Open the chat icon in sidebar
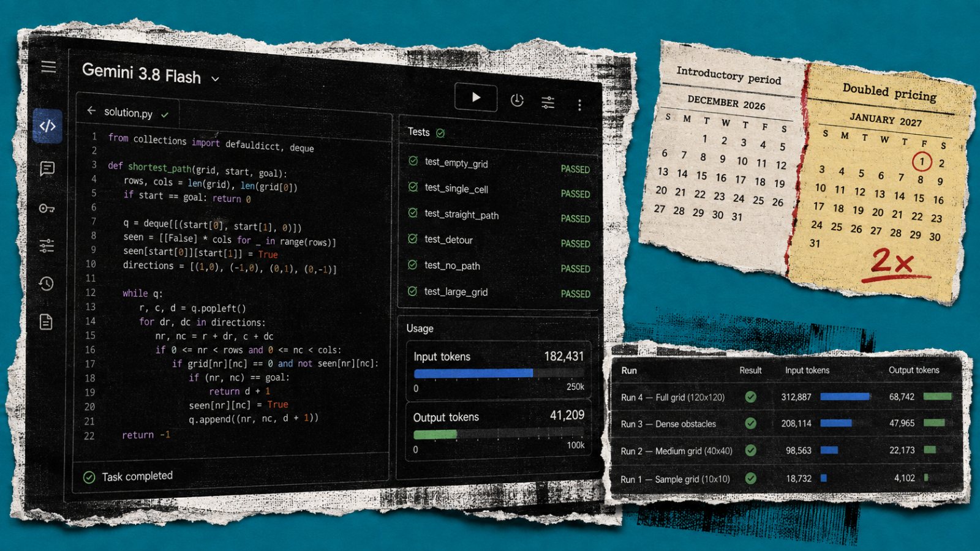Screen dimensions: 980x551 click(47, 168)
